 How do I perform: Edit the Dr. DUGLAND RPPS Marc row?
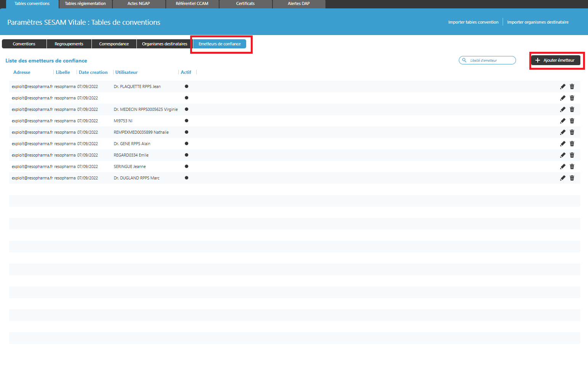tap(562, 178)
